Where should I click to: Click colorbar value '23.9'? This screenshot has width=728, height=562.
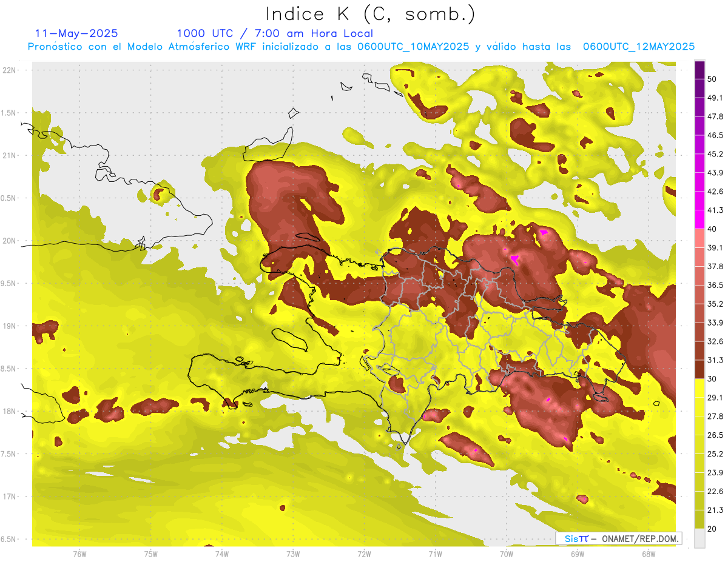coord(715,473)
